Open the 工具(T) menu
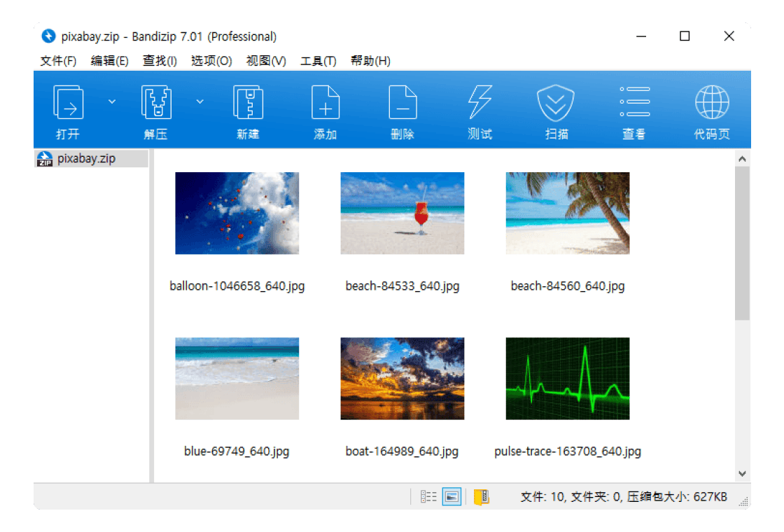784x532 pixels. pos(318,61)
